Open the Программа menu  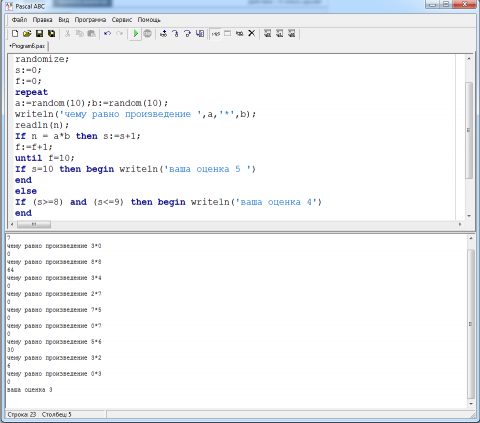coord(90,20)
